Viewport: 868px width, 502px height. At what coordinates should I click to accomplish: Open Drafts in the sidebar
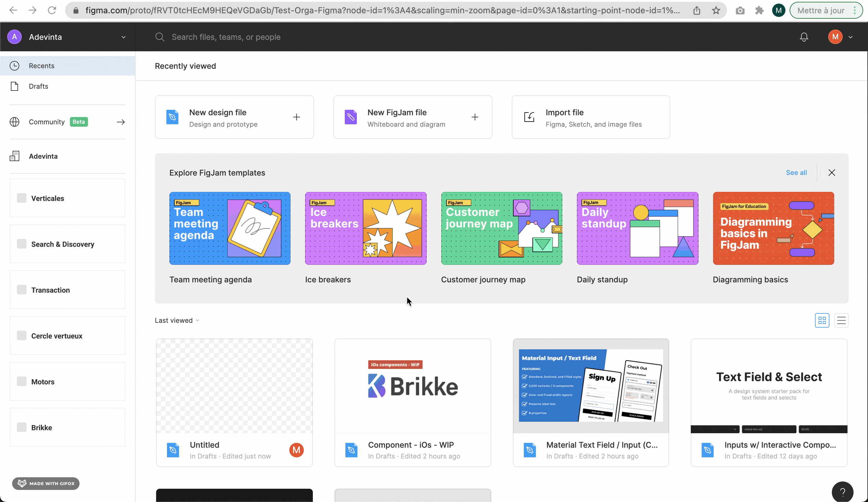tap(38, 86)
